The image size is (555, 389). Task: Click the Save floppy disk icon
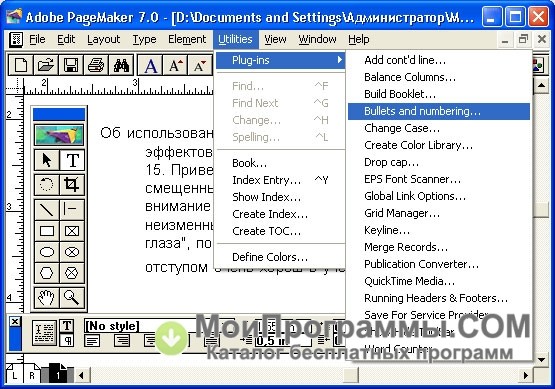click(70, 65)
